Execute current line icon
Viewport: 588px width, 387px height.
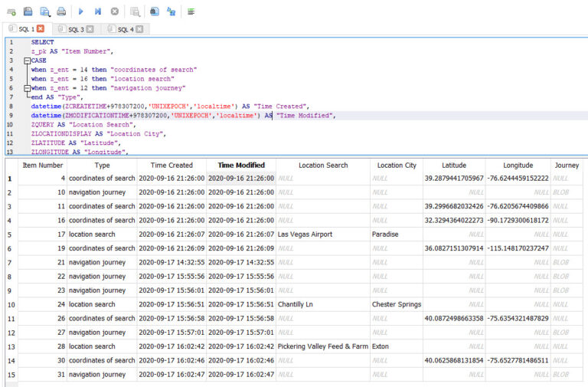coord(98,11)
